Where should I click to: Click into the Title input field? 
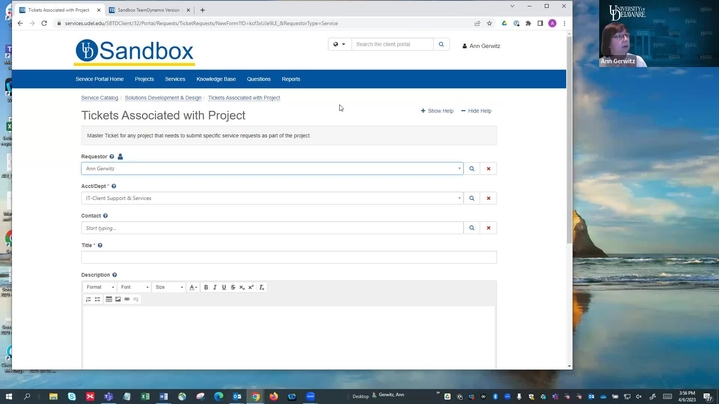point(288,257)
